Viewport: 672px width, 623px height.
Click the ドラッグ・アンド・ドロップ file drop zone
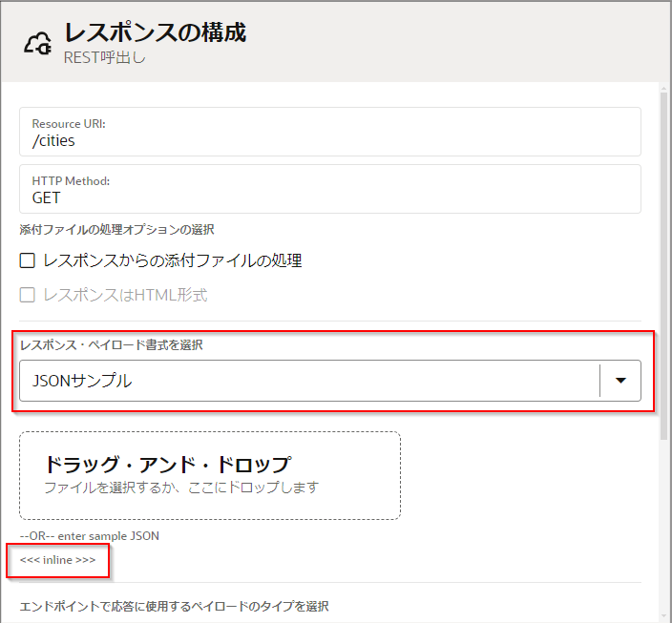coord(209,475)
